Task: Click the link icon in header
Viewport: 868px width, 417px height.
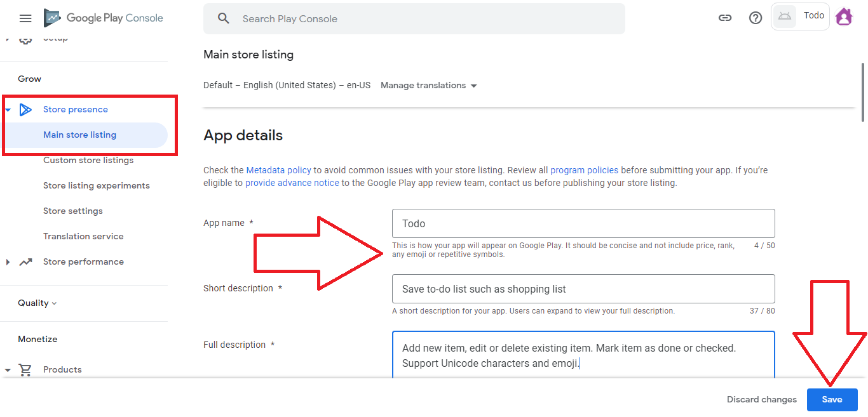Action: (725, 18)
